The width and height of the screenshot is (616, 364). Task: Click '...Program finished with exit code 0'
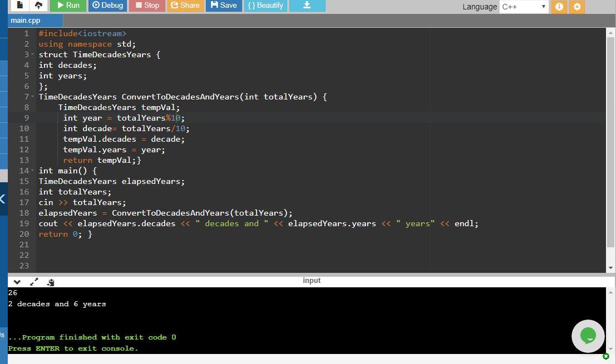tap(92, 337)
